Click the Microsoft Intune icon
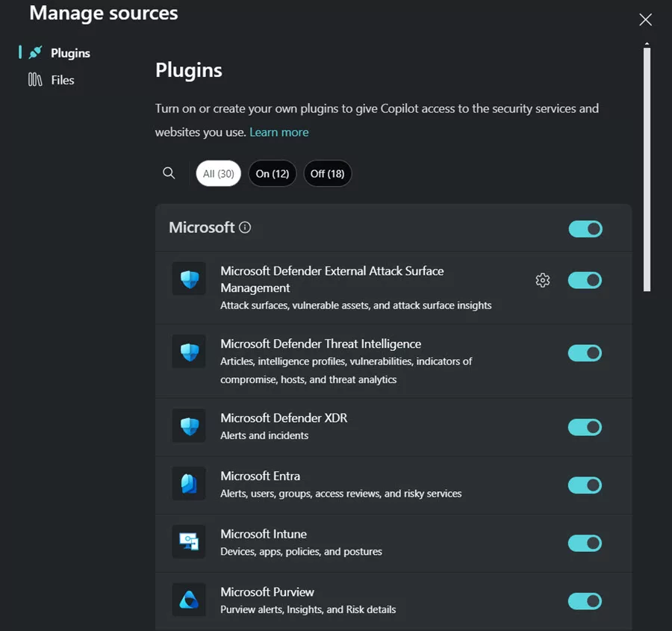The image size is (672, 631). pos(189,542)
